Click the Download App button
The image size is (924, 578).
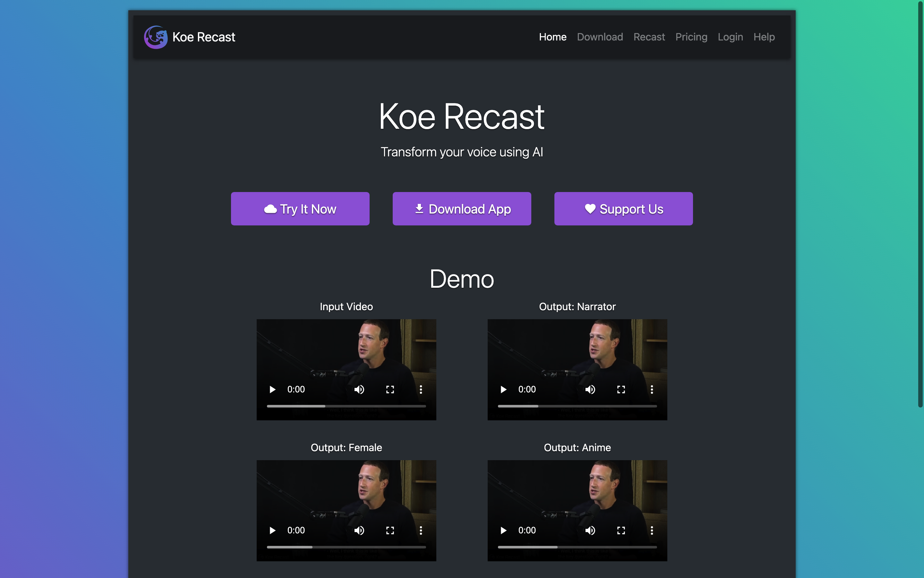(462, 209)
